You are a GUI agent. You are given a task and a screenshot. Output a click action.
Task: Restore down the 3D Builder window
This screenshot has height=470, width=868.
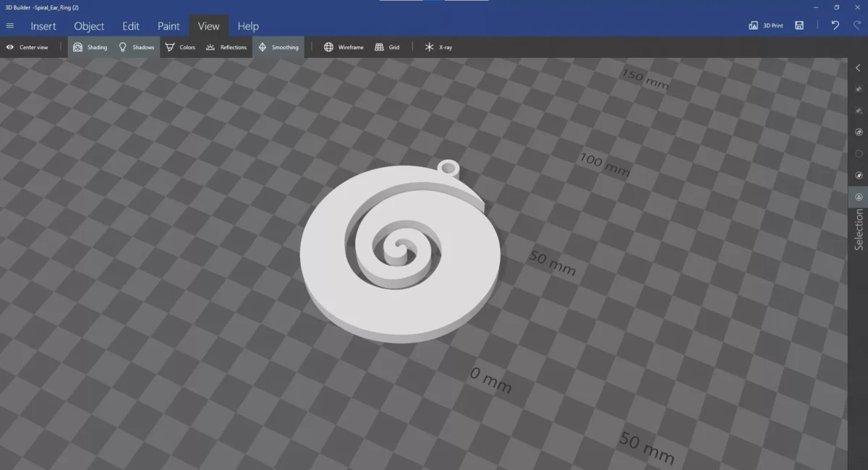[837, 7]
